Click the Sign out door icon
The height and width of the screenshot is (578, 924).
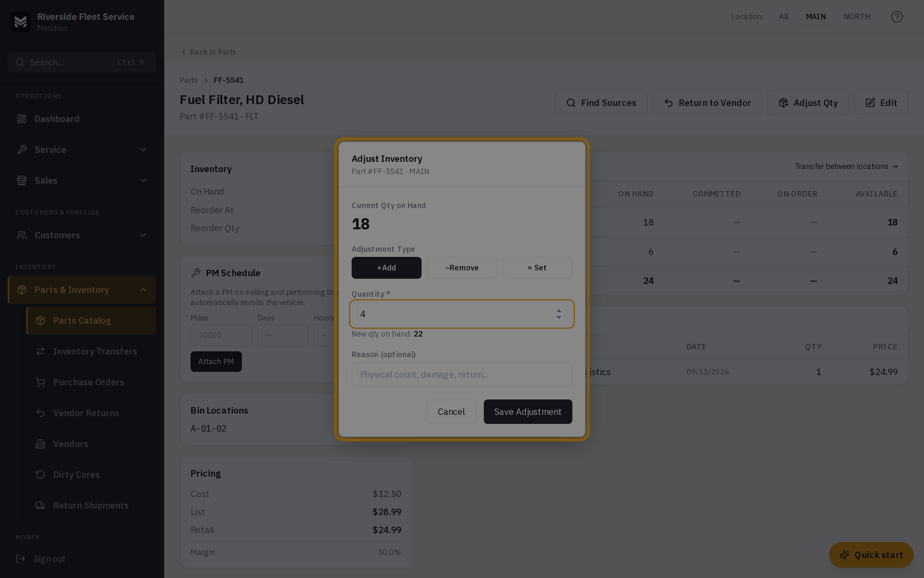pos(21,559)
